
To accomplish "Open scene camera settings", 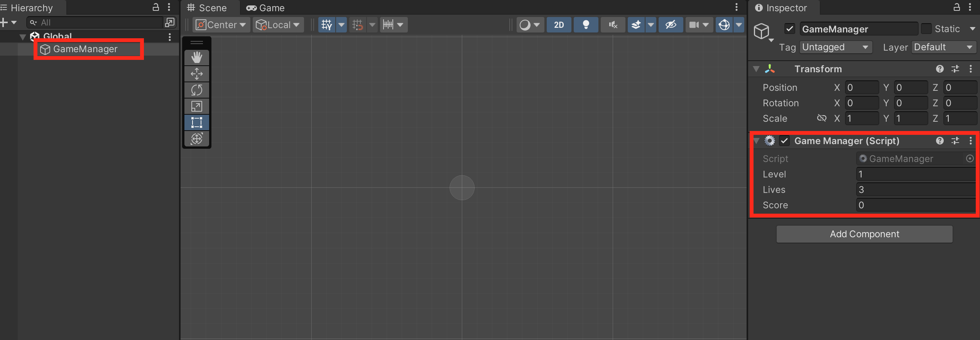I will coord(699,25).
